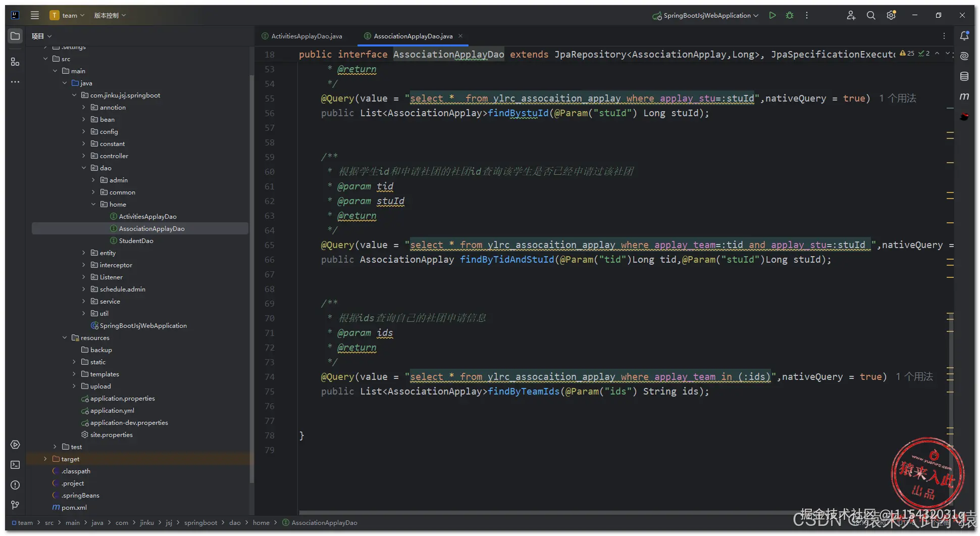Click the team breadcrumb in status bar

pyautogui.click(x=22, y=523)
